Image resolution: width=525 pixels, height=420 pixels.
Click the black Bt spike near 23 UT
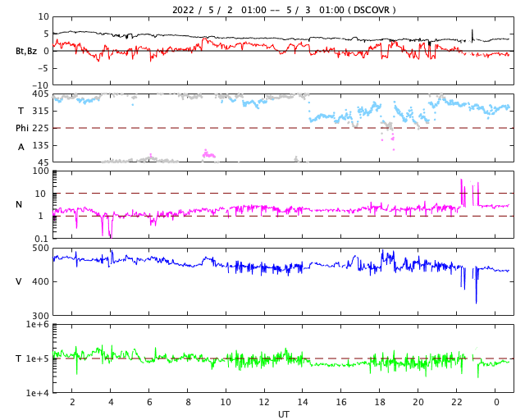tap(472, 31)
